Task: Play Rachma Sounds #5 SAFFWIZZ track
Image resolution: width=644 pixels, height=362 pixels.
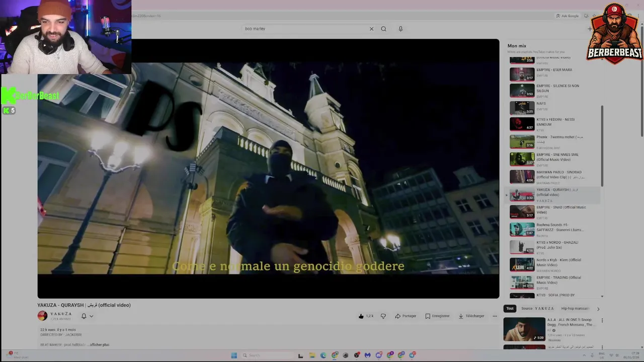Action: (554, 230)
